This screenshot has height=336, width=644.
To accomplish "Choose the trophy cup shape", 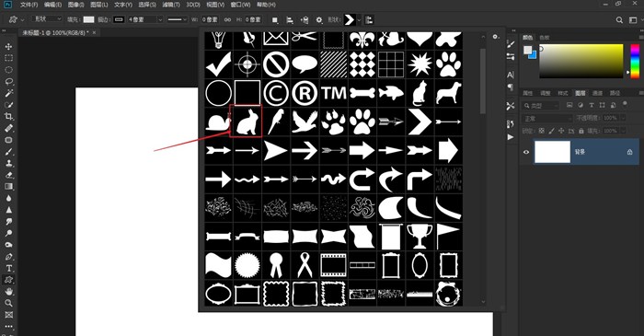I will point(420,237).
